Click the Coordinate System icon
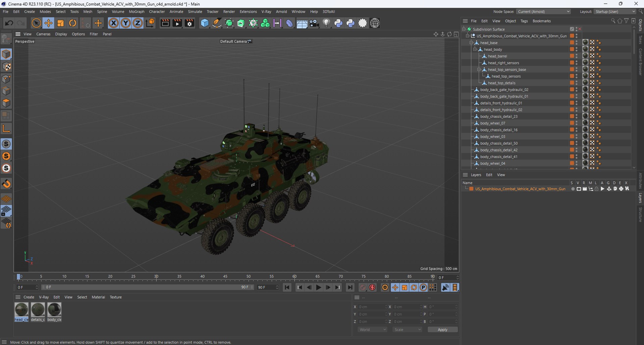The width and height of the screenshot is (644, 345). 151,23
